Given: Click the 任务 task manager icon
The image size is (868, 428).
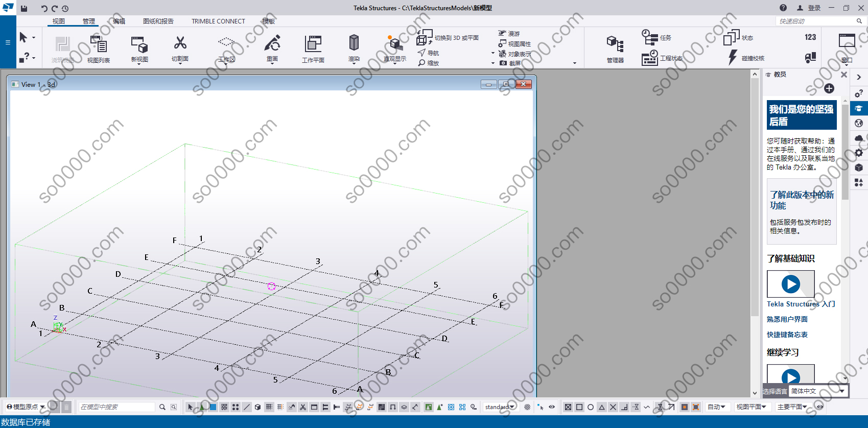Looking at the screenshot, I should (x=649, y=37).
